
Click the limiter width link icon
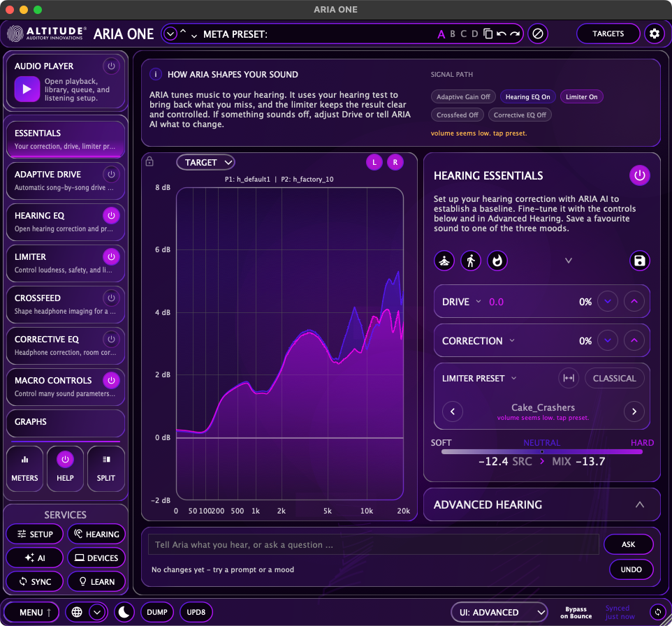coord(569,378)
